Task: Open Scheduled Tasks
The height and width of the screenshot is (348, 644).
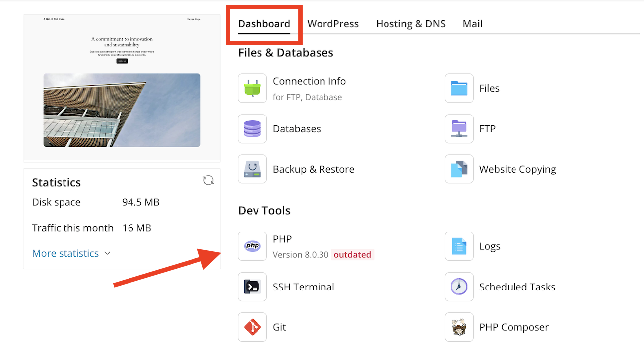Action: (516, 287)
